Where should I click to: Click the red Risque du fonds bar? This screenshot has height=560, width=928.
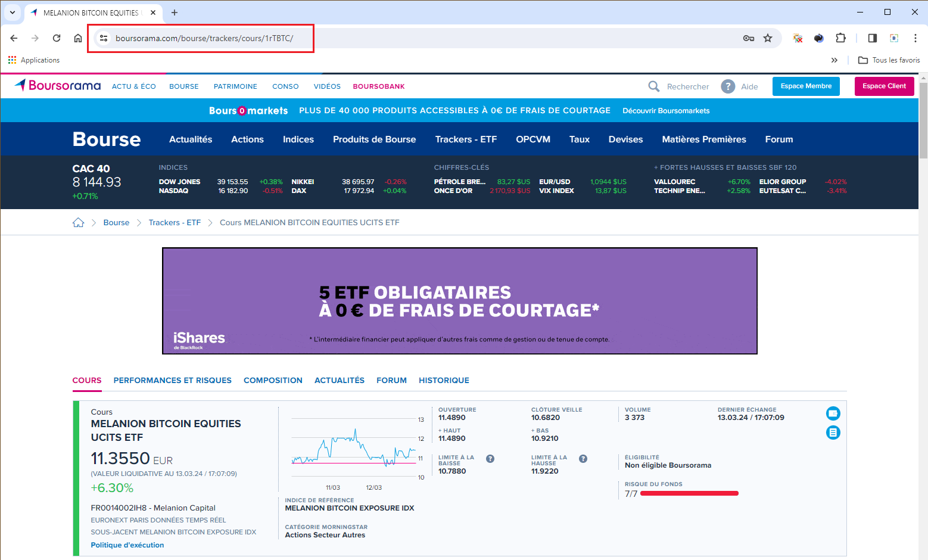689,493
